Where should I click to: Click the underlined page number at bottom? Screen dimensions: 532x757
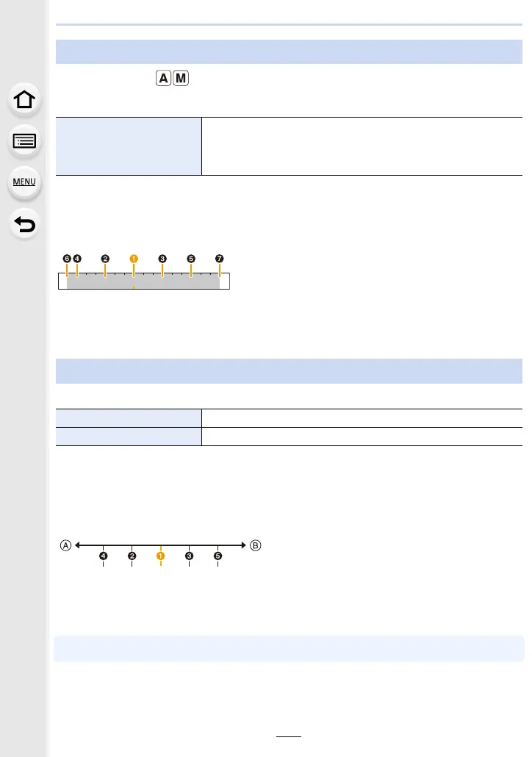(x=289, y=732)
